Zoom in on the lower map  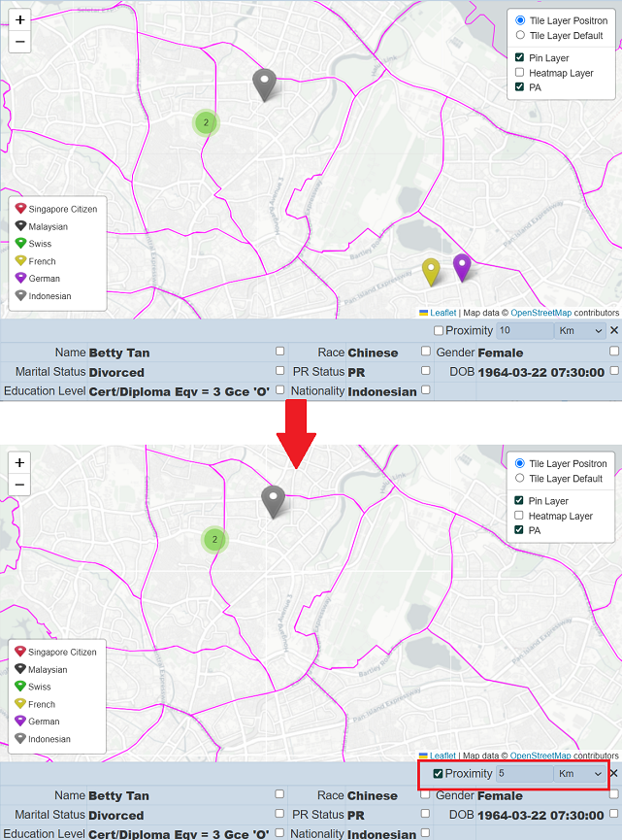(x=20, y=463)
